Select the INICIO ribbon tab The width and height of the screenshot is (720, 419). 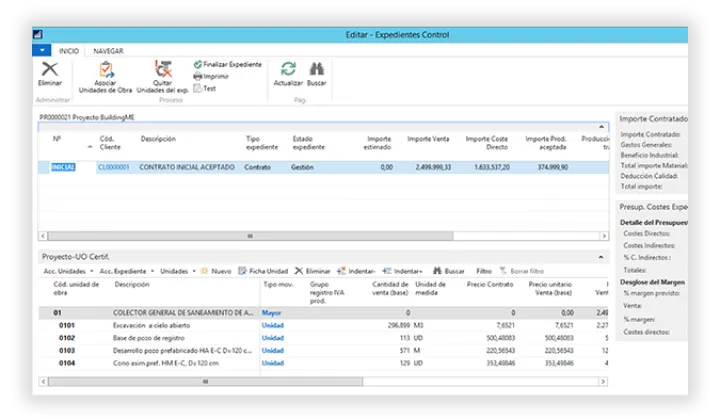[x=69, y=49]
